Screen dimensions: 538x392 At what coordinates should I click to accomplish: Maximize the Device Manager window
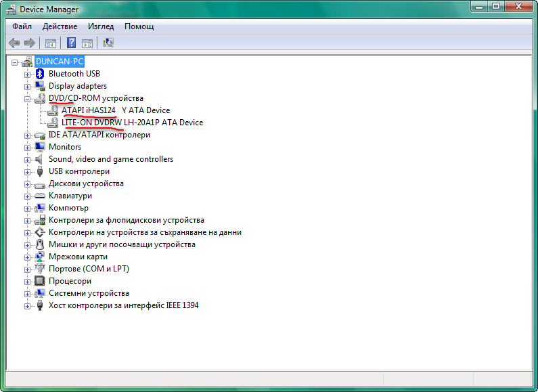click(x=496, y=7)
